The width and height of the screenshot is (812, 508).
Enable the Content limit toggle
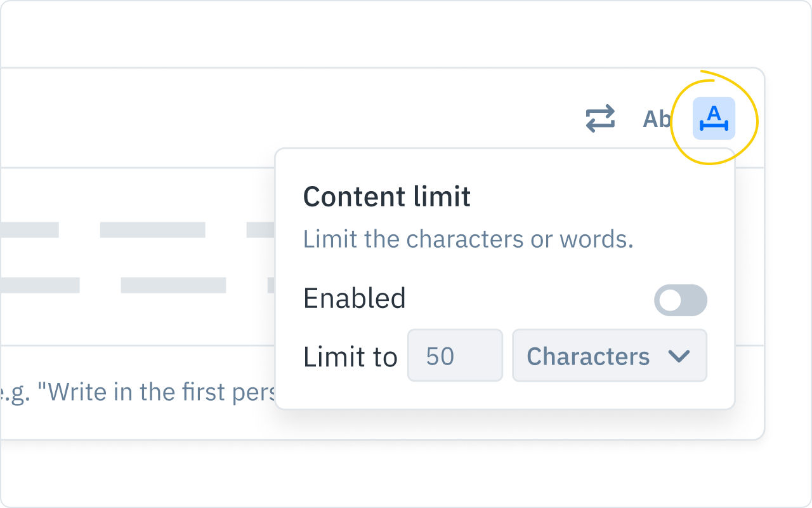coord(680,300)
